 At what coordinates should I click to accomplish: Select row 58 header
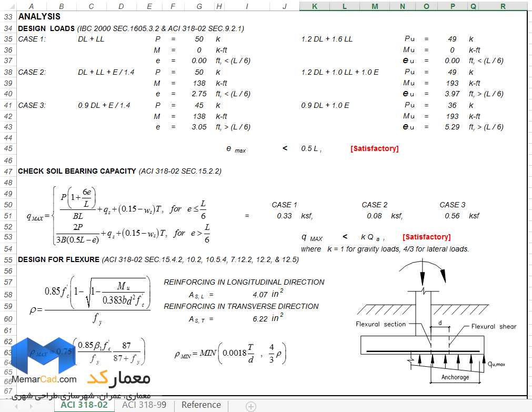tap(8, 295)
